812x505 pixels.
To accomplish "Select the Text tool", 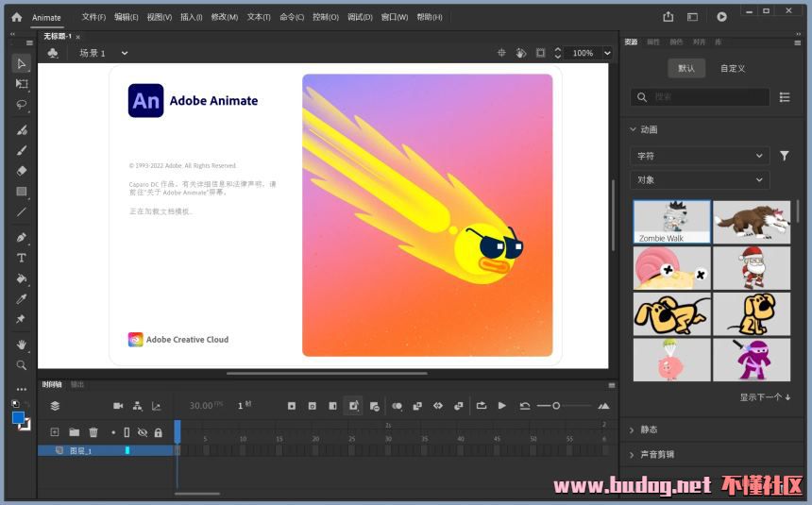I will tap(21, 258).
